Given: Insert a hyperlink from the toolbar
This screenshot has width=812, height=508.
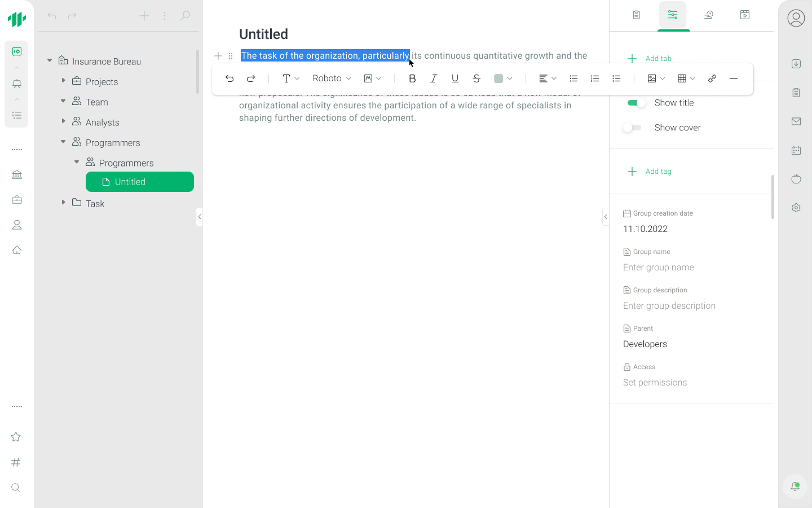Looking at the screenshot, I should pyautogui.click(x=712, y=78).
